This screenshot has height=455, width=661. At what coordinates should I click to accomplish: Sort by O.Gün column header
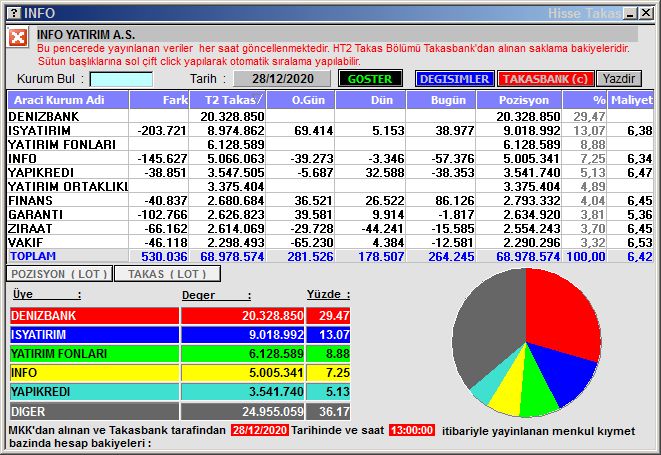(301, 100)
